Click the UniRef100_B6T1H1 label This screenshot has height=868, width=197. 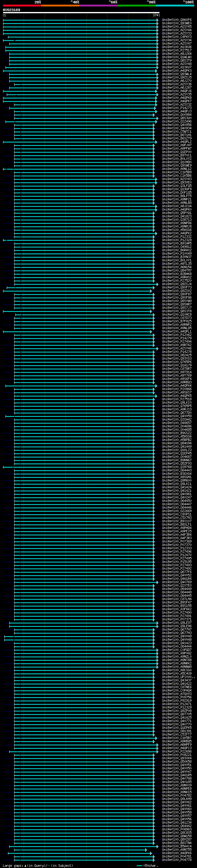tap(176, 135)
